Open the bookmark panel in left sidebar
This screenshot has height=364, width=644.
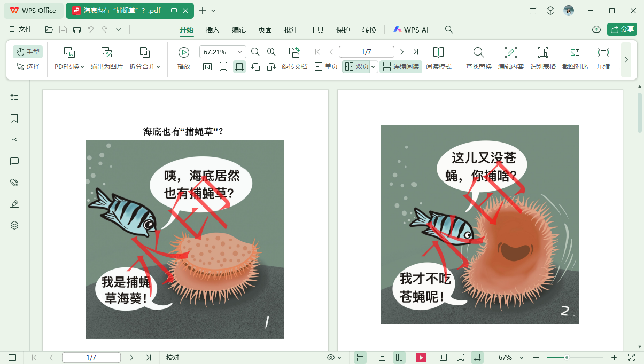point(14,118)
